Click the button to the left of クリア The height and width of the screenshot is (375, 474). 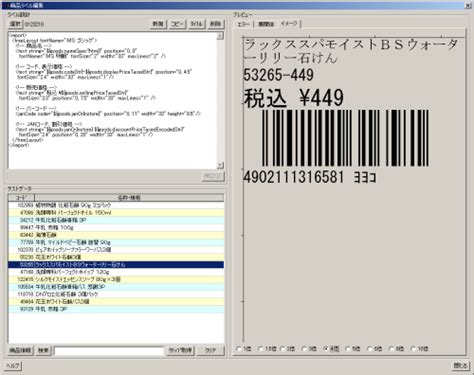[x=180, y=351]
